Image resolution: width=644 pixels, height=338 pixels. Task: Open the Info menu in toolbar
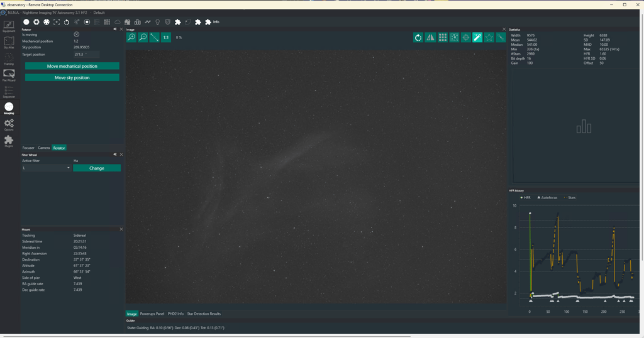click(x=216, y=22)
